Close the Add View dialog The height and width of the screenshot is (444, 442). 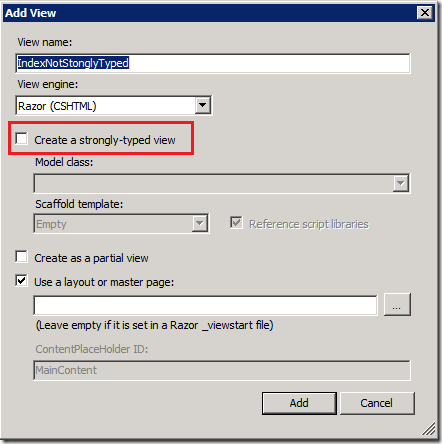(x=425, y=13)
